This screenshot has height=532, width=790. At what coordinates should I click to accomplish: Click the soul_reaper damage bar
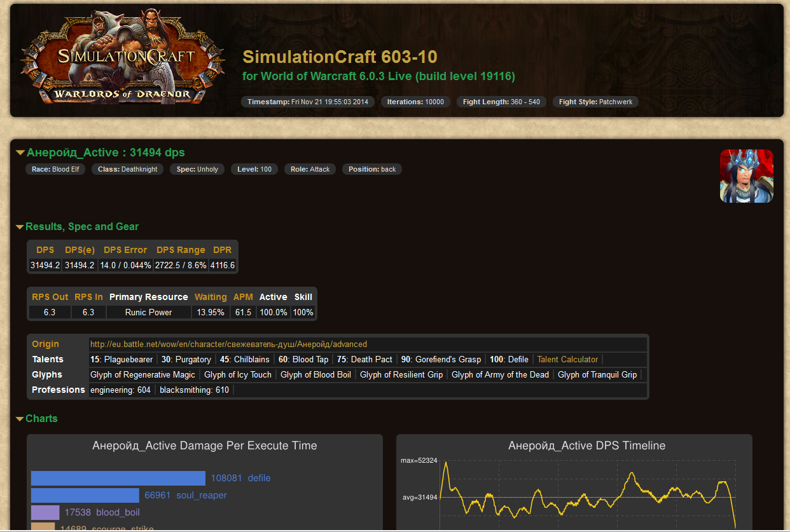[85, 495]
